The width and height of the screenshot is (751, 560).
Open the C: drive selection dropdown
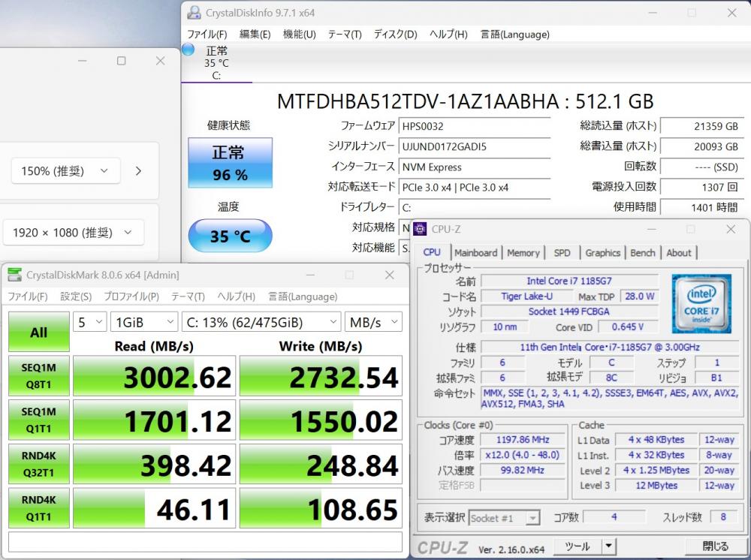pyautogui.click(x=261, y=322)
